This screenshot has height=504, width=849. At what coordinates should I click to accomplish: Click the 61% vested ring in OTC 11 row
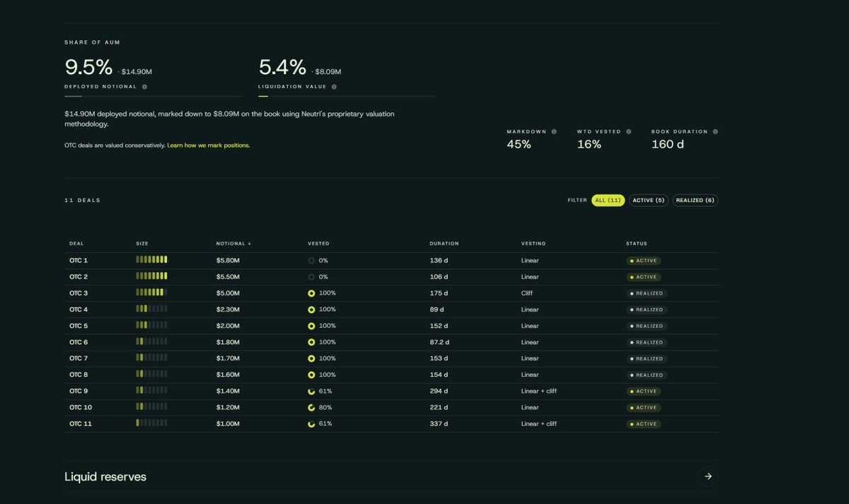click(x=311, y=424)
